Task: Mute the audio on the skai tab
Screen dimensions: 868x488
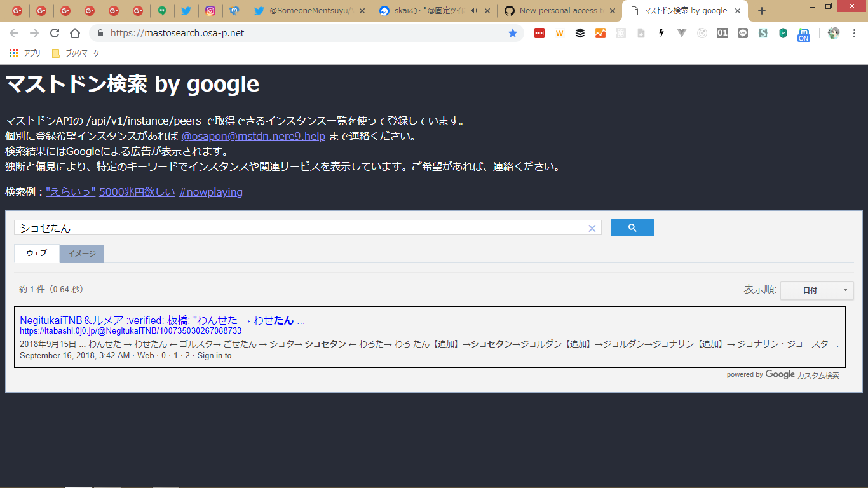Action: [x=473, y=11]
